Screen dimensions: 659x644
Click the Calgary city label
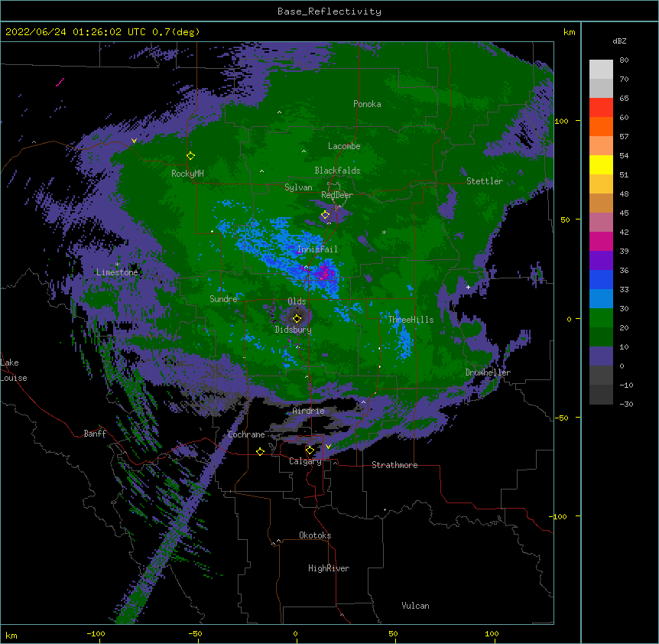coord(306,461)
